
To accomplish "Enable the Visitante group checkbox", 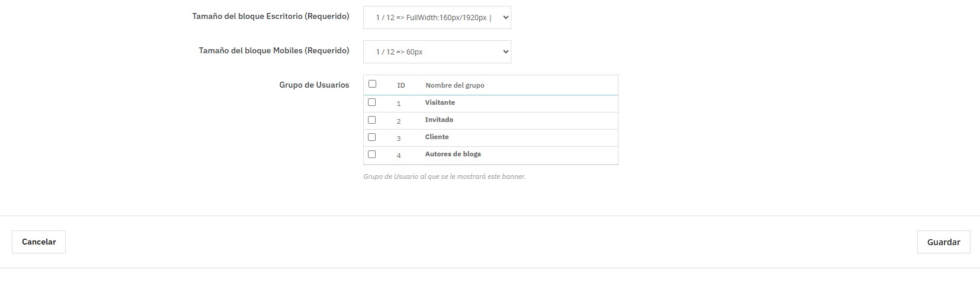I will tap(371, 102).
